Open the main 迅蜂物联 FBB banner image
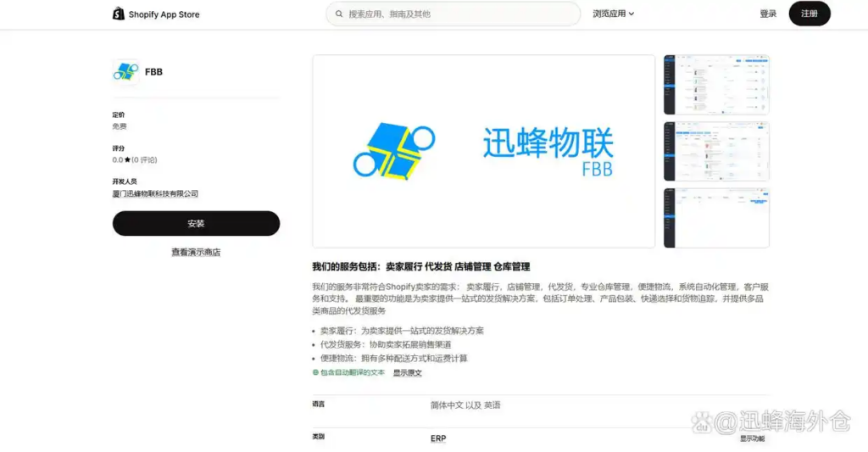Viewport: 868px width, 452px height. pos(484,151)
